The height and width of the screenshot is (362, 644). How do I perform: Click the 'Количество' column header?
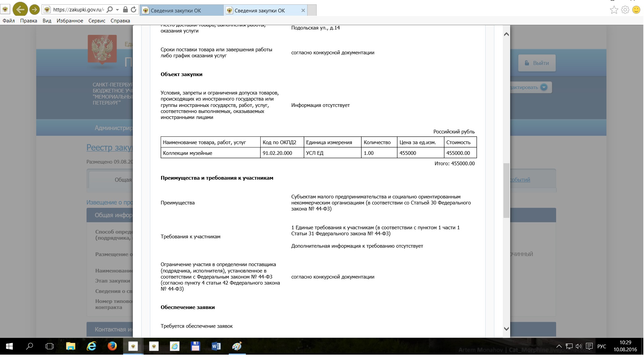point(379,142)
